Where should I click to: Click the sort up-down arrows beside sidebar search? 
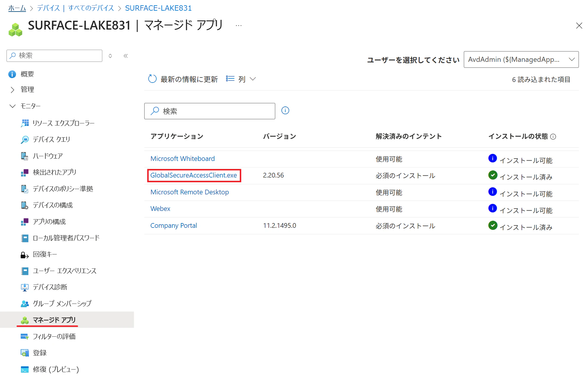[110, 56]
